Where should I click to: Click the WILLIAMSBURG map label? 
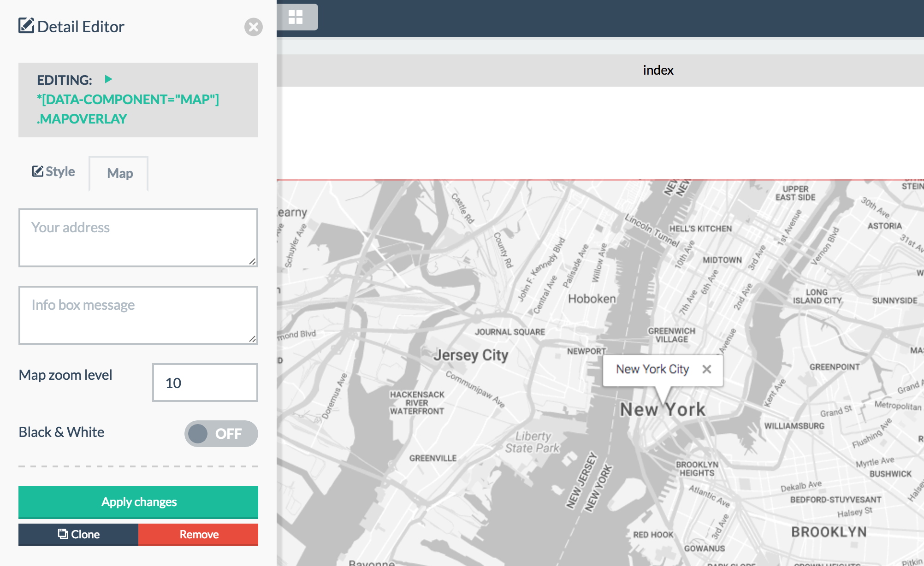[x=794, y=426]
